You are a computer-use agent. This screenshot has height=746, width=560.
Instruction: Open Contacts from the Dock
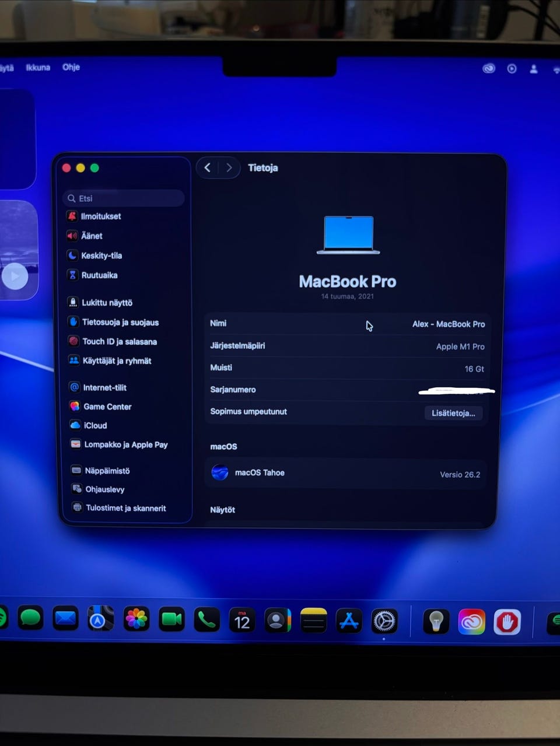pos(278,621)
